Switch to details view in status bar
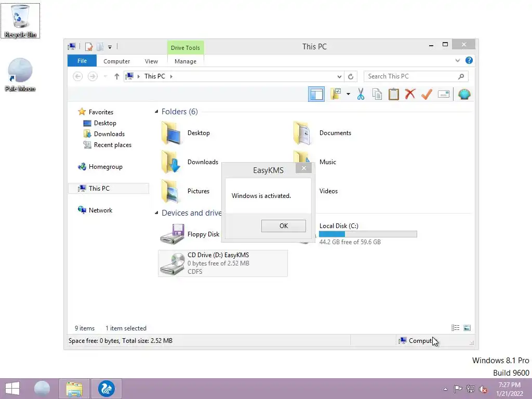 tap(455, 328)
